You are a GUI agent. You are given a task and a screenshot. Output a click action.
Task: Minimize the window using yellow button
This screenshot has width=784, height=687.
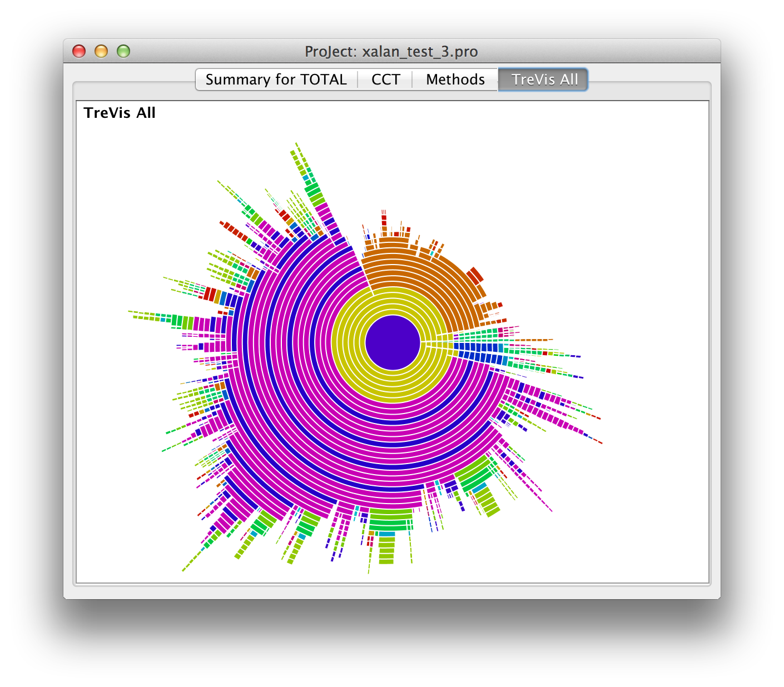point(101,51)
